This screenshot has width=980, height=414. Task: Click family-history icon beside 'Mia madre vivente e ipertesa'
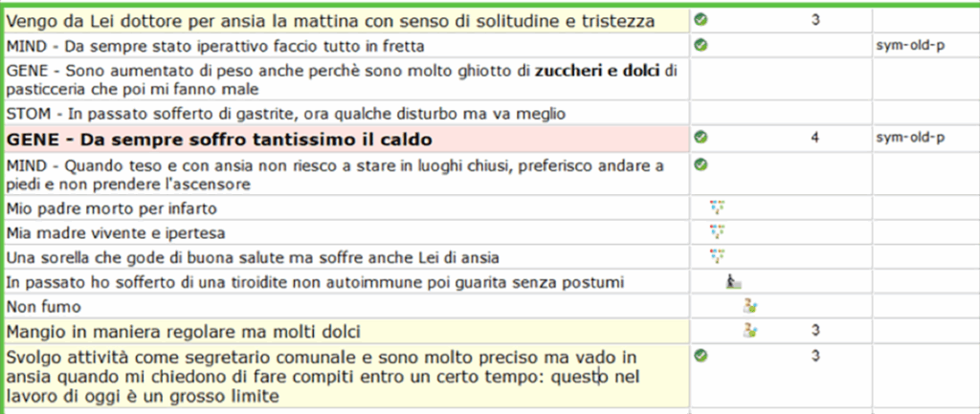718,231
